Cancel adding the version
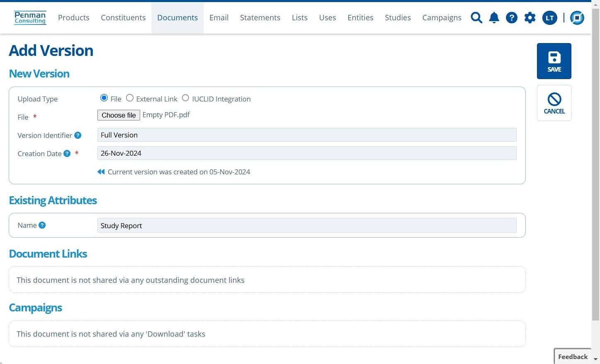This screenshot has height=364, width=600. [x=554, y=103]
